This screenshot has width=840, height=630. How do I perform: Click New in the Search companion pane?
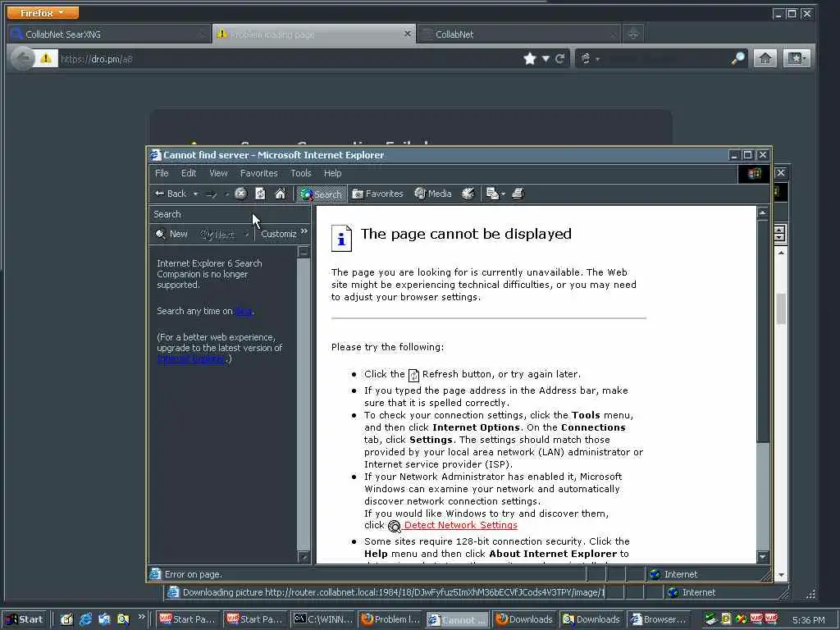[x=171, y=234]
